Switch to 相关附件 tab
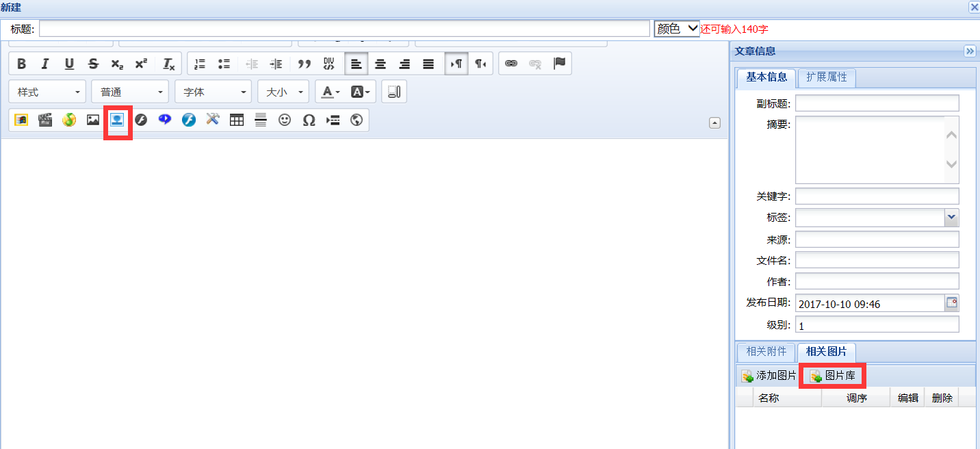Viewport: 980px width, 449px height. point(766,352)
